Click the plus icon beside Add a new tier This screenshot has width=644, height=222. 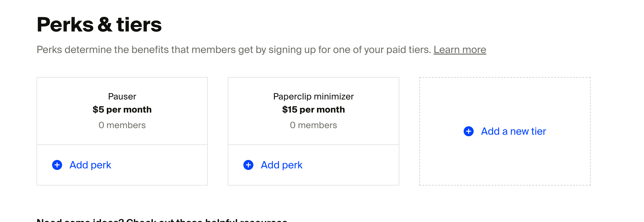click(469, 131)
